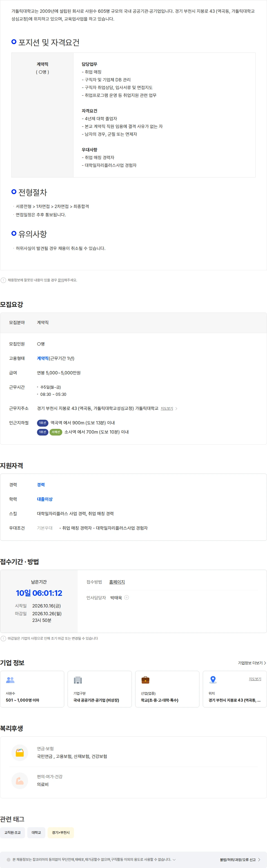
Task: Click the 산업(업종) briefcase icon
Action: (x=145, y=680)
